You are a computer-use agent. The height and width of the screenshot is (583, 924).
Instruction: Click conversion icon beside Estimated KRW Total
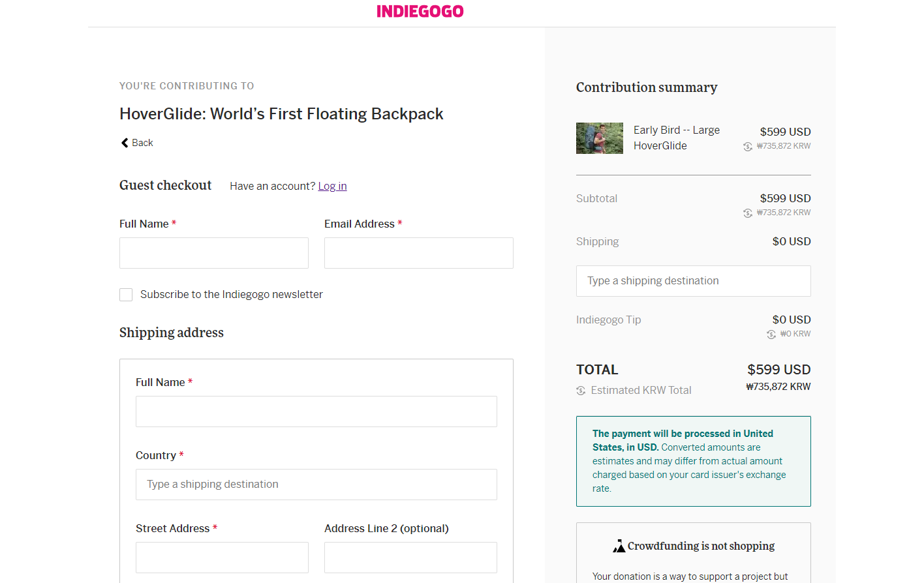click(581, 391)
